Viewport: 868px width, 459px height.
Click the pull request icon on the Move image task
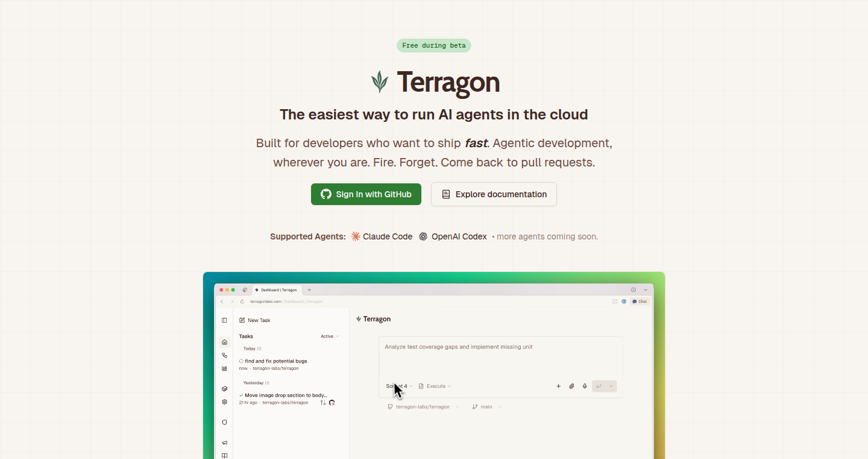323,402
